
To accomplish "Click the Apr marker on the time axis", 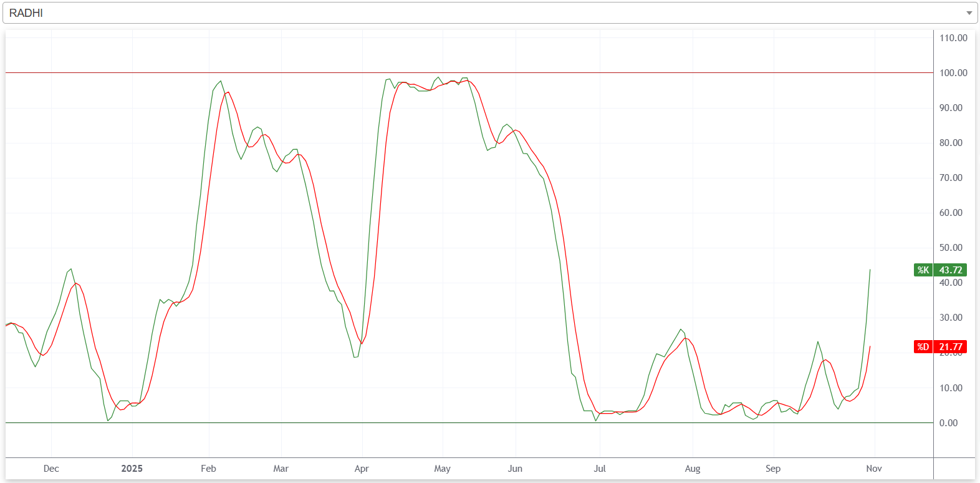I will (362, 469).
